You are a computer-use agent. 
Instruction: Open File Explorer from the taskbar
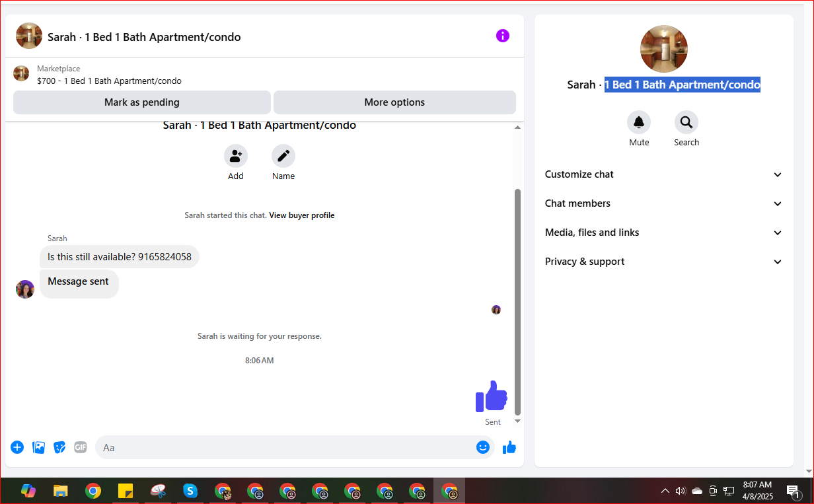click(x=61, y=491)
